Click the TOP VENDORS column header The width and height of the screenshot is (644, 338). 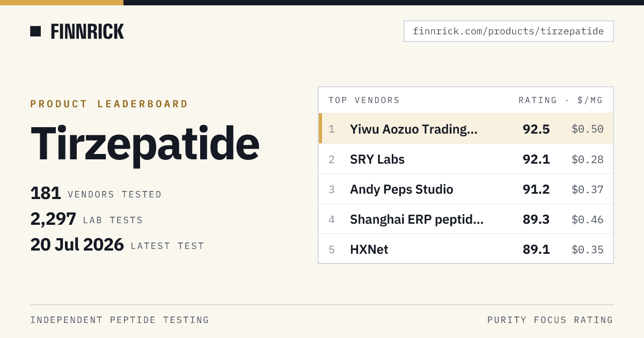pos(364,100)
